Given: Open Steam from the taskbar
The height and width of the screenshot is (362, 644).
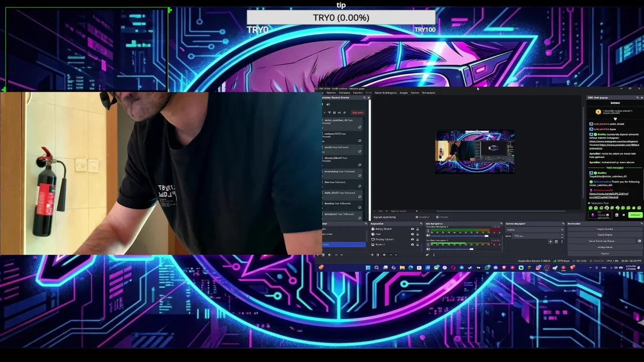Looking at the screenshot, I should tap(470, 267).
